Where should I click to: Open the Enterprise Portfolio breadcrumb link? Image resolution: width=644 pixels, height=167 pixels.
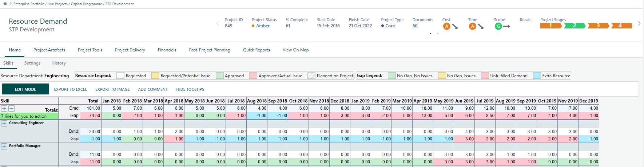[27, 4]
